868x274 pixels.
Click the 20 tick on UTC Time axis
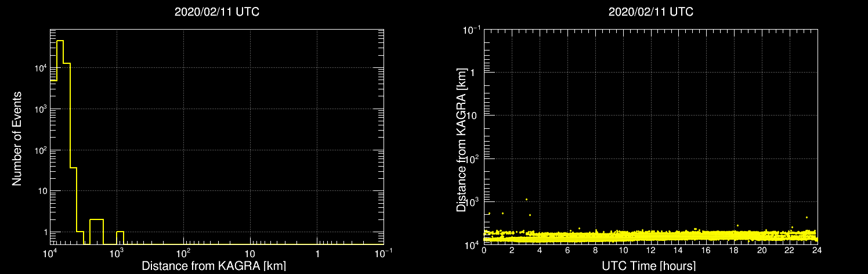coord(762,250)
